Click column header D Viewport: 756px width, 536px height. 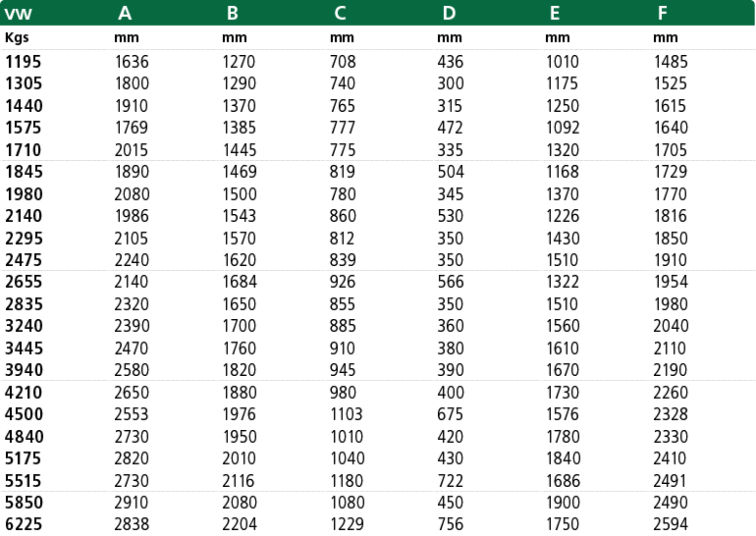[449, 14]
